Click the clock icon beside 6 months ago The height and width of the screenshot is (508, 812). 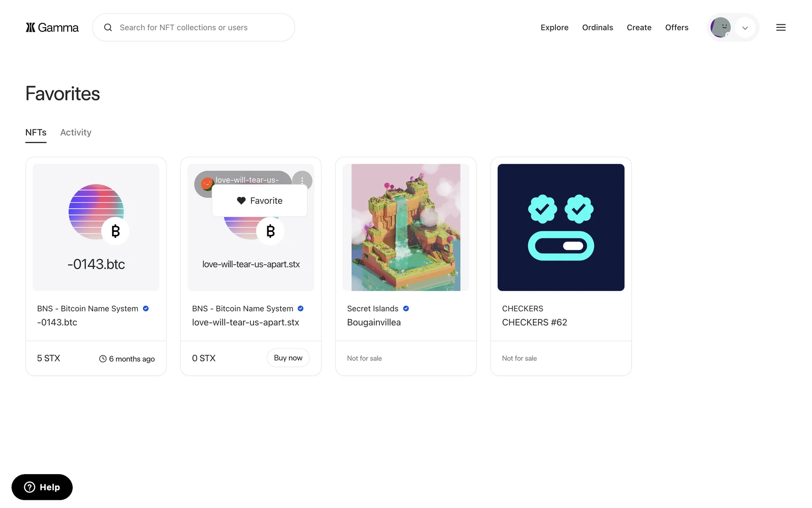coord(103,359)
